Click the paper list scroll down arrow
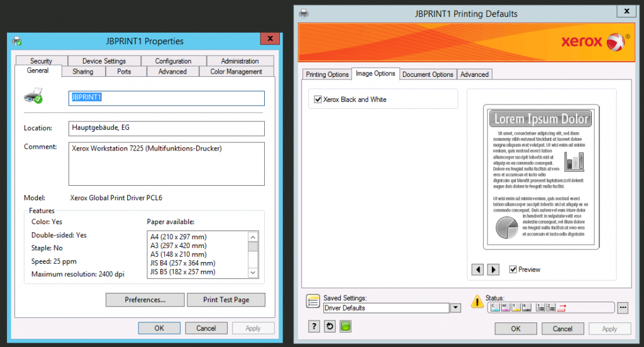 (253, 273)
